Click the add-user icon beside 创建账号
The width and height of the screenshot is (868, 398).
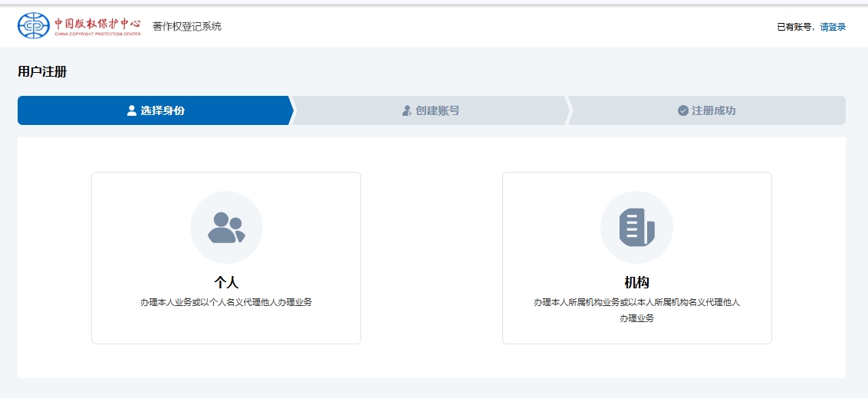[x=407, y=110]
